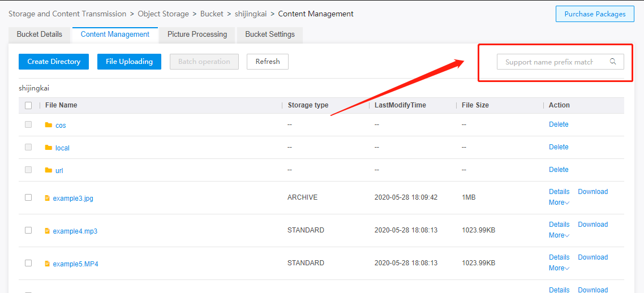Delete the cos folder
Viewport: 644px width, 293px height.
point(559,124)
